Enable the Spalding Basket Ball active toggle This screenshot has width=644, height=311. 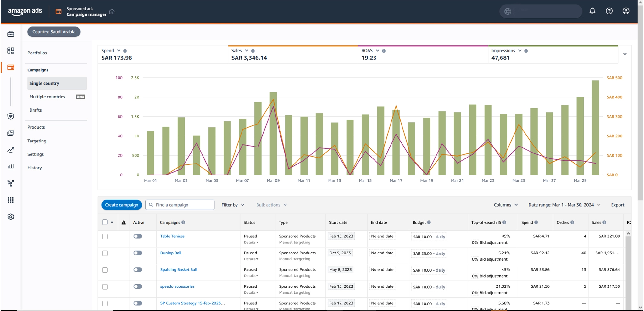(137, 270)
